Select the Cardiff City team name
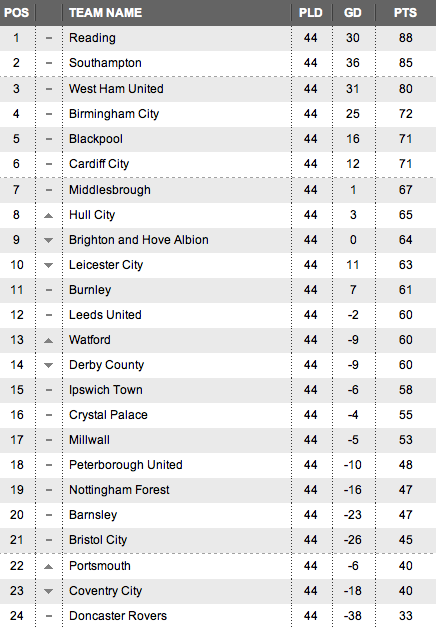The height and width of the screenshot is (628, 436). pos(99,164)
